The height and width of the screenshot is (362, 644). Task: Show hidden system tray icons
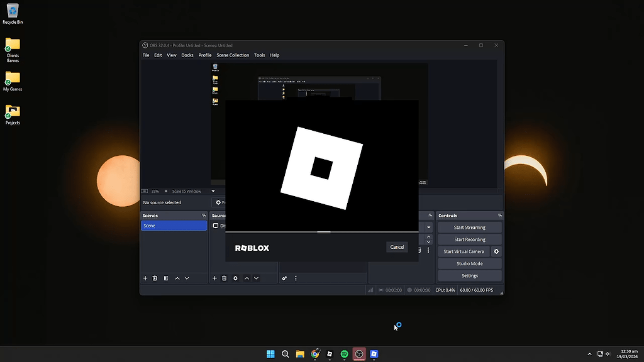[589, 354]
